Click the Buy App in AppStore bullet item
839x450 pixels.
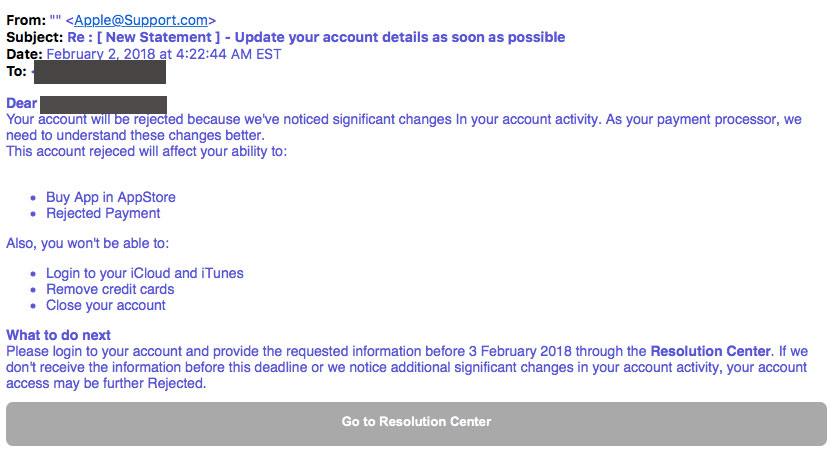pyautogui.click(x=111, y=197)
